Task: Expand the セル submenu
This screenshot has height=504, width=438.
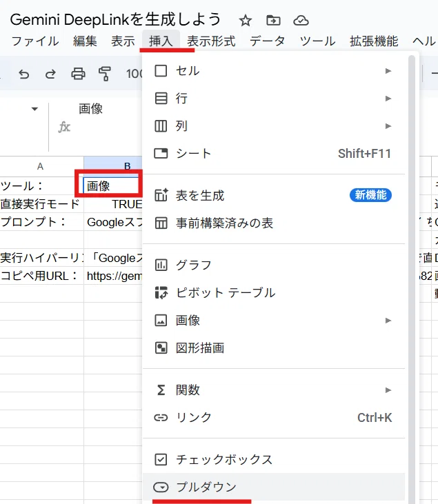Action: (x=273, y=71)
